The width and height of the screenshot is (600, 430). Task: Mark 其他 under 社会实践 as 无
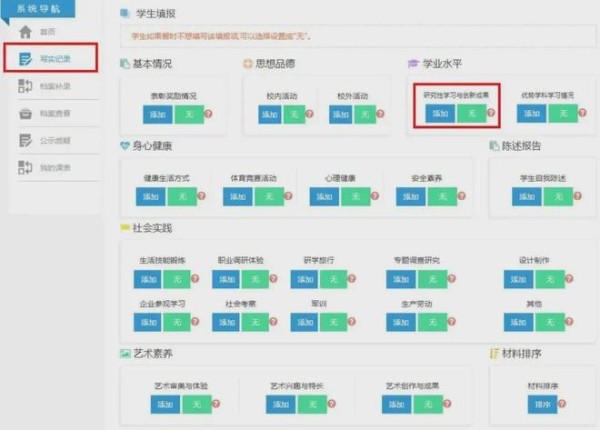point(552,322)
